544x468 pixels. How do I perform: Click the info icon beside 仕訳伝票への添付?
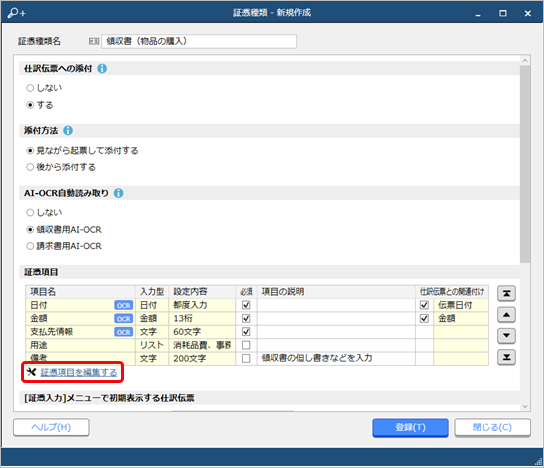[102, 68]
